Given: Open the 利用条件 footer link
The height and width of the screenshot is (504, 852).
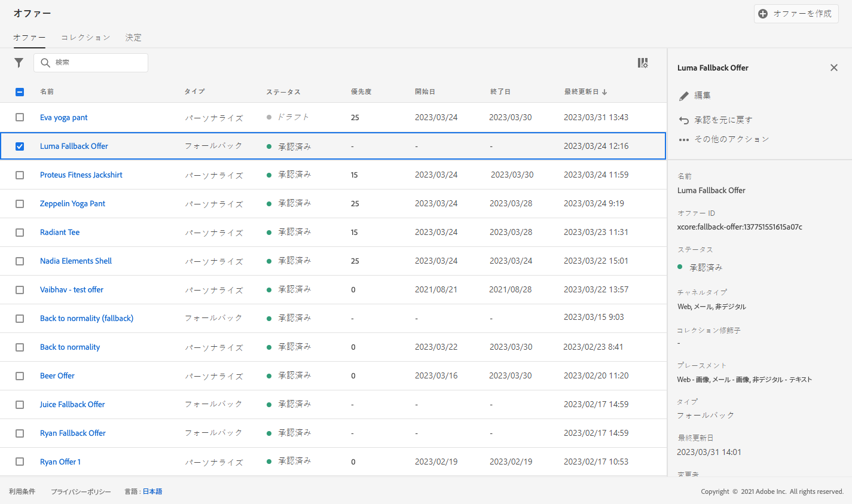Looking at the screenshot, I should point(22,491).
